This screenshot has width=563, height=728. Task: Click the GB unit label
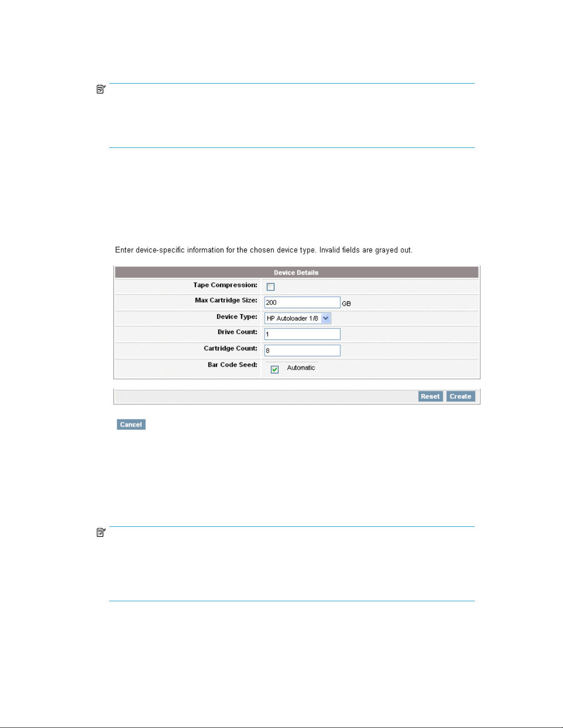tap(347, 304)
